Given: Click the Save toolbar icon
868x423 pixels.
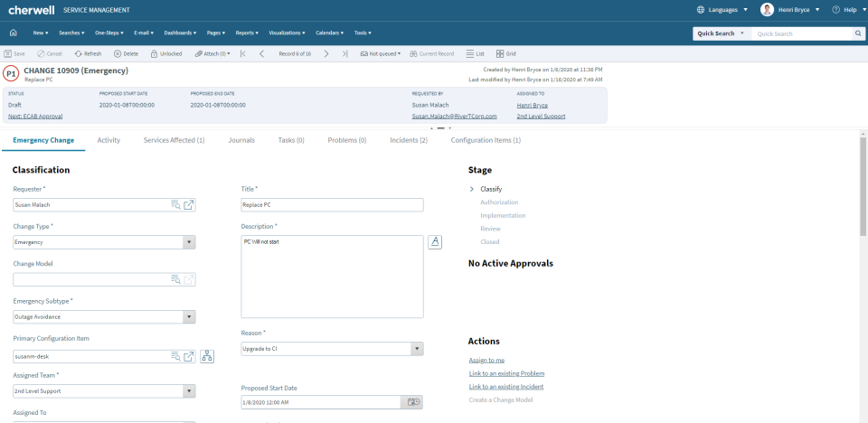Looking at the screenshot, I should 8,53.
